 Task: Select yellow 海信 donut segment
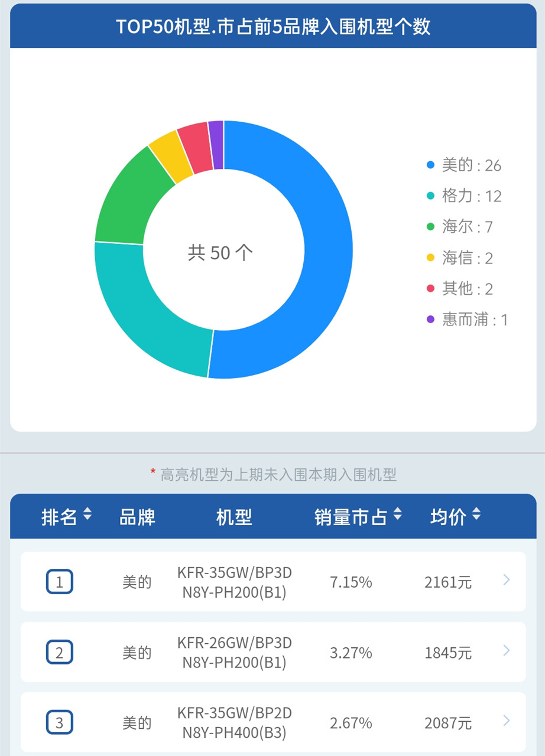tap(170, 155)
